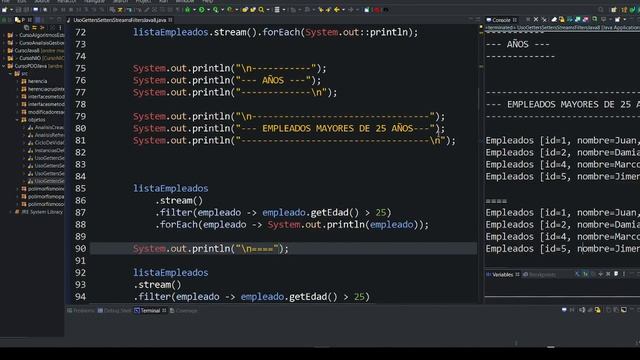Viewport: 640px width, 360px height.
Task: Toggle Link with Editor in Package Explorer
Action: point(34,27)
